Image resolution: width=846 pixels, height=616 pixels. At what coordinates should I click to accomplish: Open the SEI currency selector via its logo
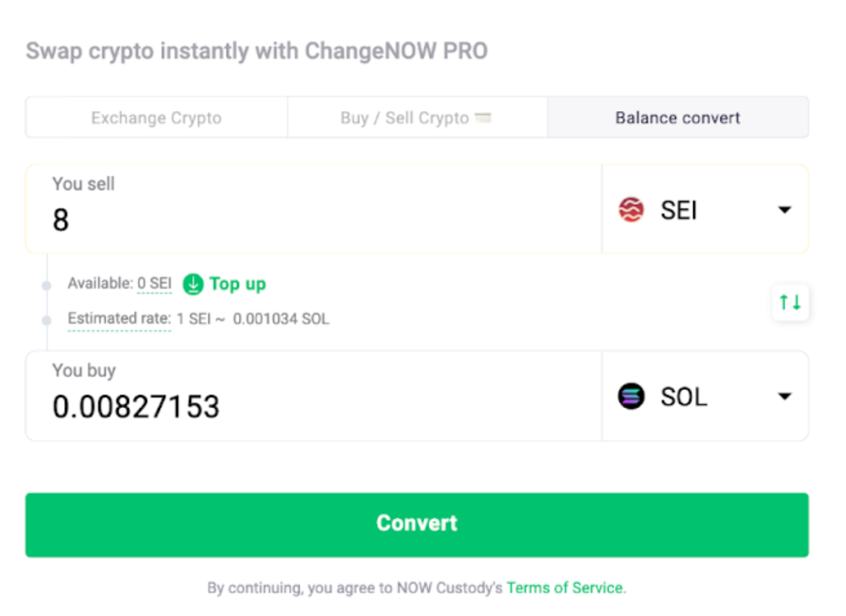coord(631,210)
